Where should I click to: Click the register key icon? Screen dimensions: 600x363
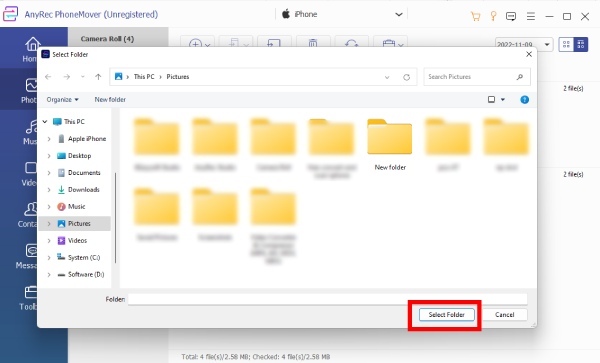coord(493,16)
